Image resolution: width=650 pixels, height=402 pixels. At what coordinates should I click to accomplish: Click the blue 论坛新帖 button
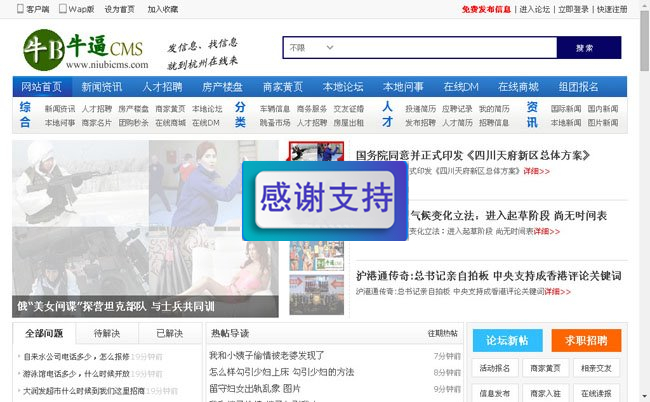coord(507,340)
